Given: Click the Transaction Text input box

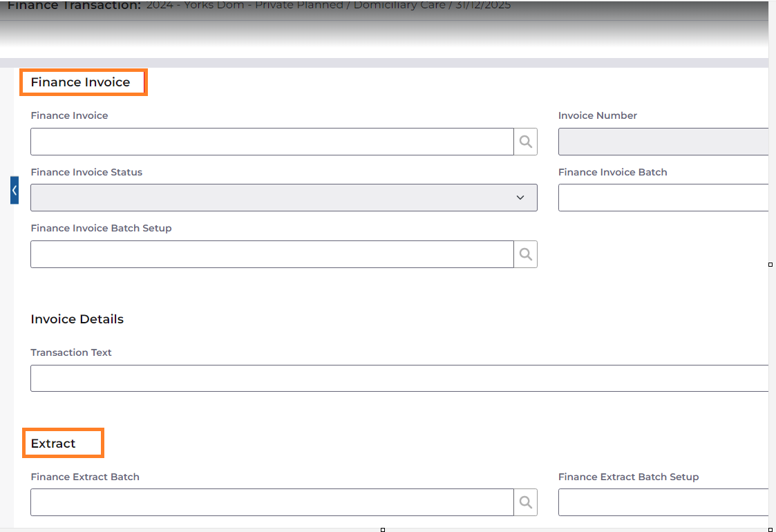Looking at the screenshot, I should click(x=399, y=378).
